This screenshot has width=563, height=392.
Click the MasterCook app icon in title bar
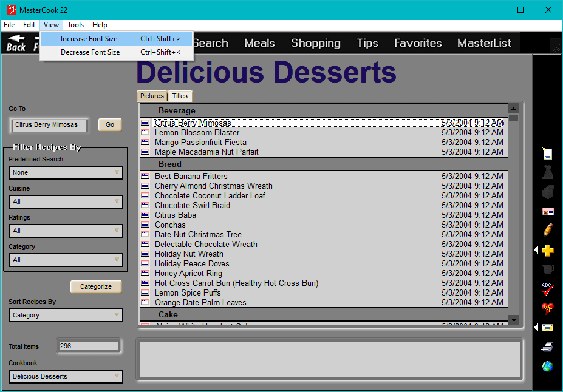(x=12, y=10)
